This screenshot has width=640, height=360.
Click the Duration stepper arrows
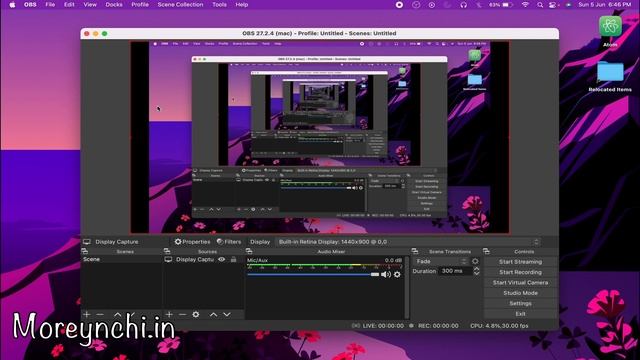(476, 271)
